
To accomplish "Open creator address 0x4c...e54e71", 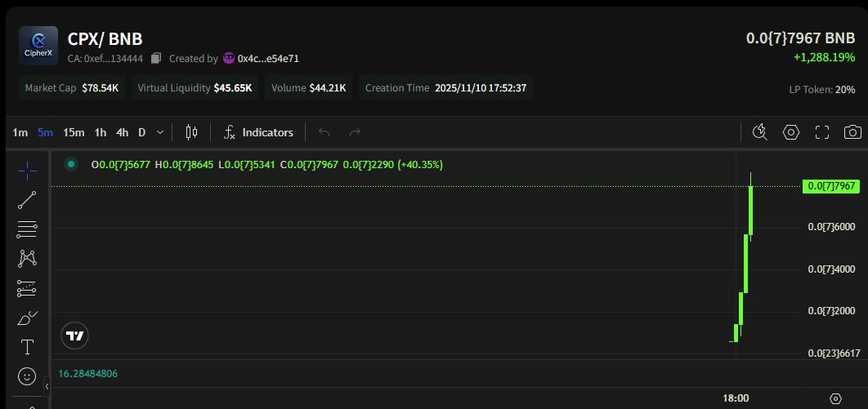I will pyautogui.click(x=268, y=59).
